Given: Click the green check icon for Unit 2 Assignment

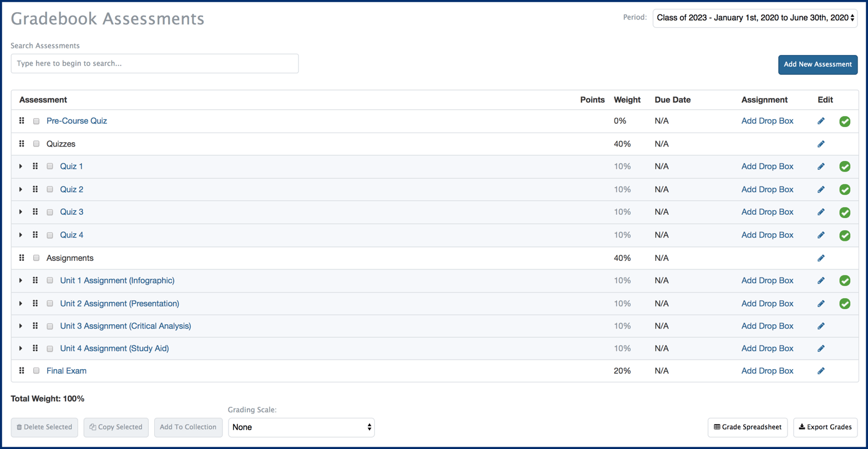Looking at the screenshot, I should click(845, 303).
